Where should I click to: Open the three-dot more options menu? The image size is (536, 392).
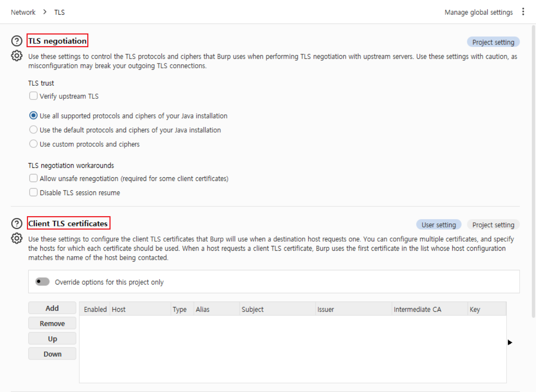click(523, 12)
